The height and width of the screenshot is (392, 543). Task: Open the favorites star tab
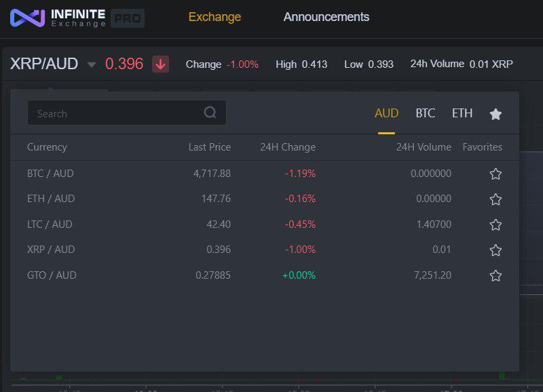[x=495, y=114]
